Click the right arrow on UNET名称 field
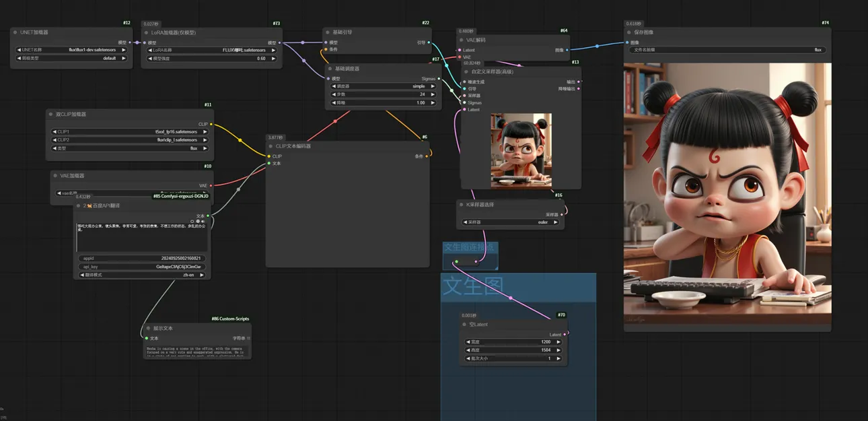 [x=124, y=50]
